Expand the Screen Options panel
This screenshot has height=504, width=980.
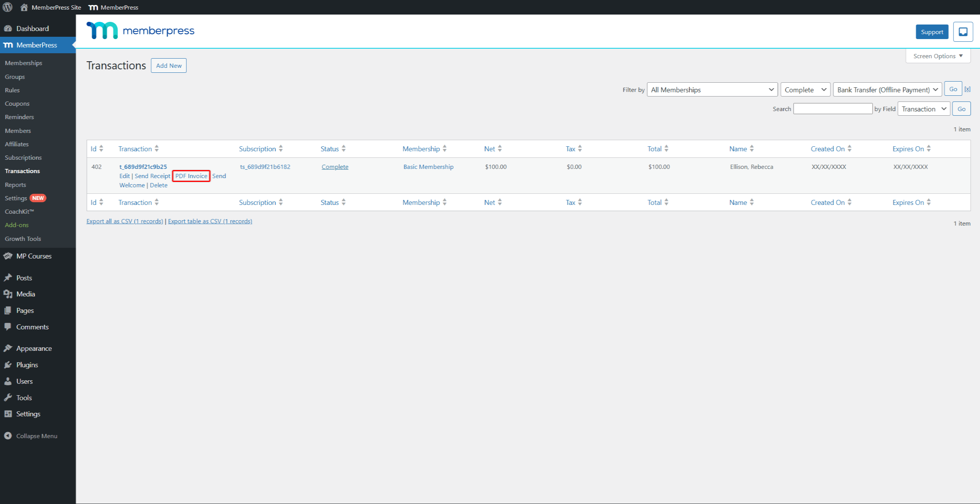click(937, 56)
